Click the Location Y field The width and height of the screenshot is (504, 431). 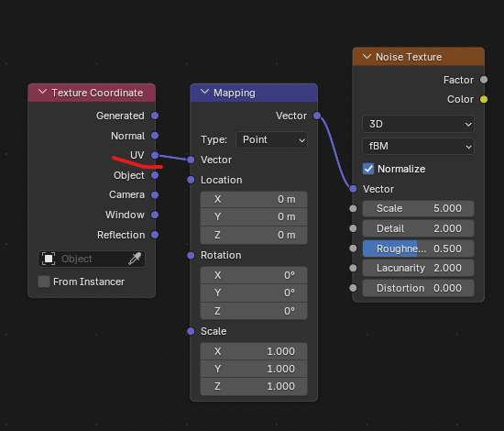pos(254,216)
